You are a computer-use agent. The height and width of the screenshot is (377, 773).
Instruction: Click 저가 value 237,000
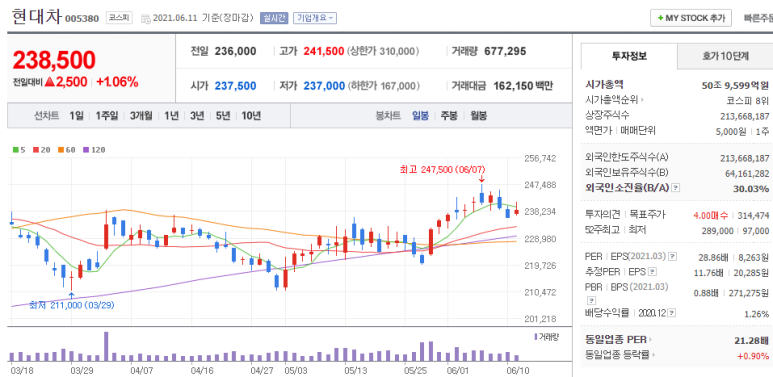click(x=324, y=86)
